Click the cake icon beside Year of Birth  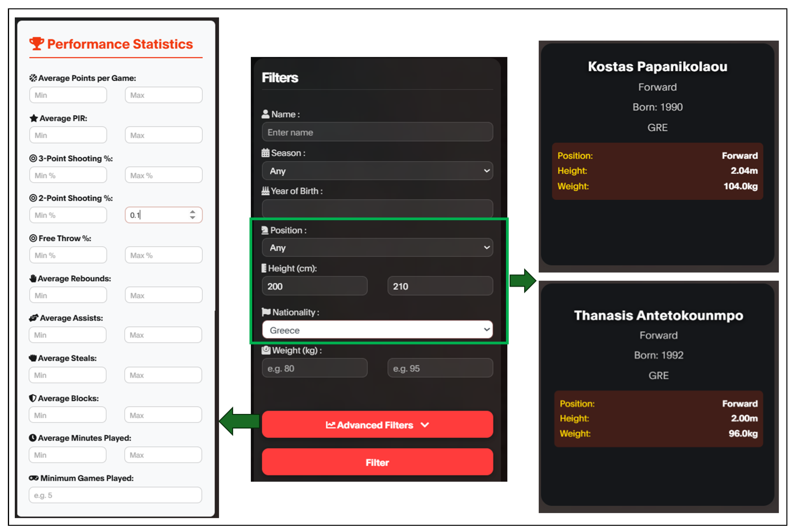(x=265, y=191)
